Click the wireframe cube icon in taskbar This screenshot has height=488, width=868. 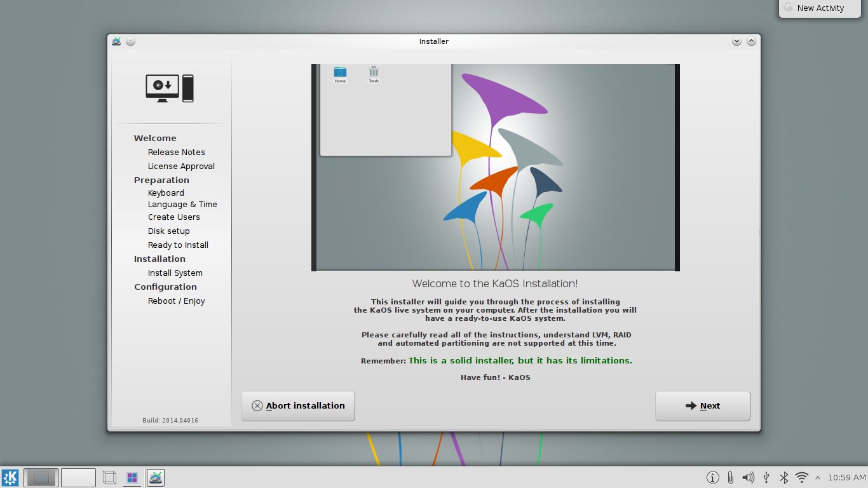tap(109, 478)
